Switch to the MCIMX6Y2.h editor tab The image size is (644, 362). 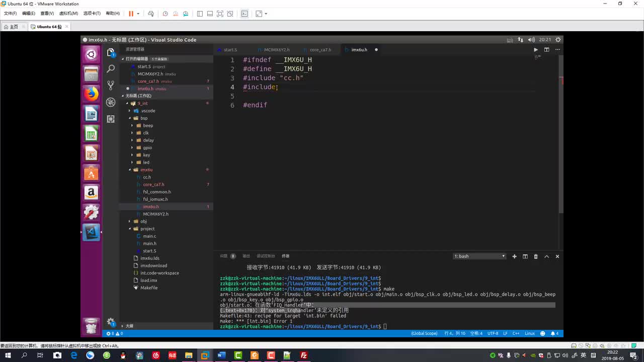(x=277, y=50)
